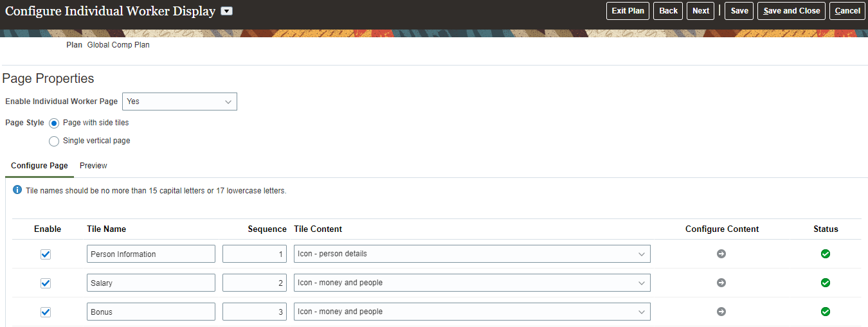Screen dimensions: 868x327
Task: Open Enable Individual Worker Page dropdown
Action: (179, 102)
